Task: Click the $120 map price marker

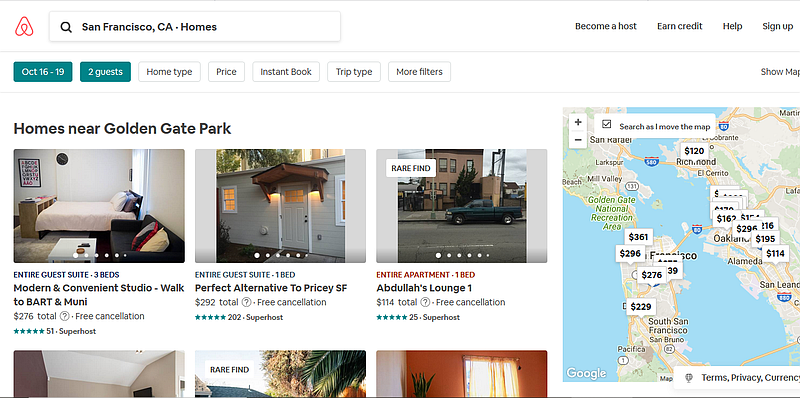Action: (694, 151)
